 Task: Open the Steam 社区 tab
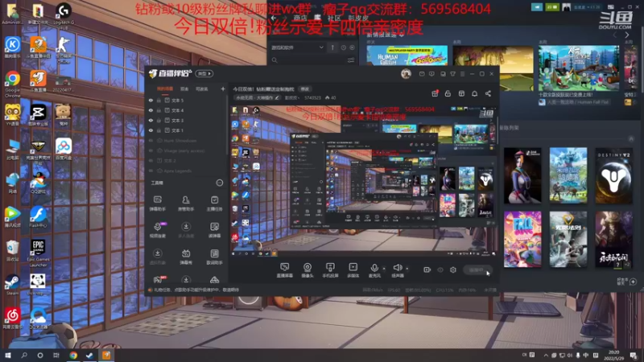(334, 18)
